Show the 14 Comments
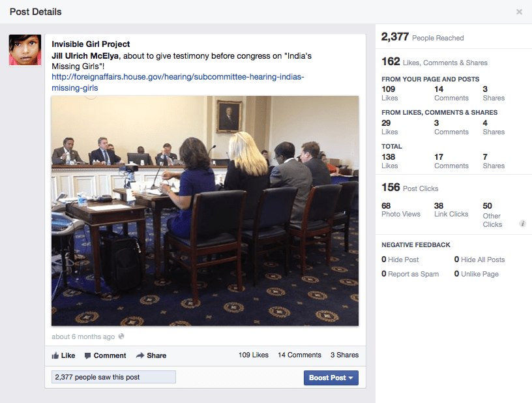Viewport: 532px width, 403px height. (x=299, y=355)
